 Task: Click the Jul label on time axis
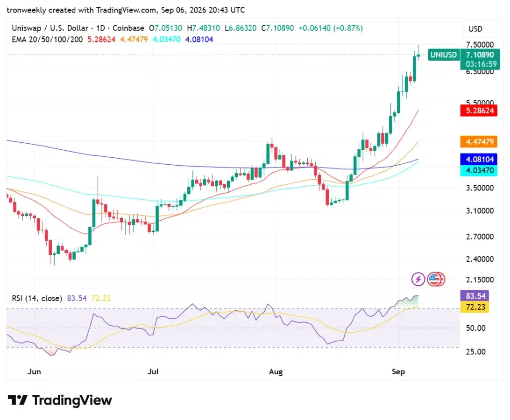(x=153, y=371)
